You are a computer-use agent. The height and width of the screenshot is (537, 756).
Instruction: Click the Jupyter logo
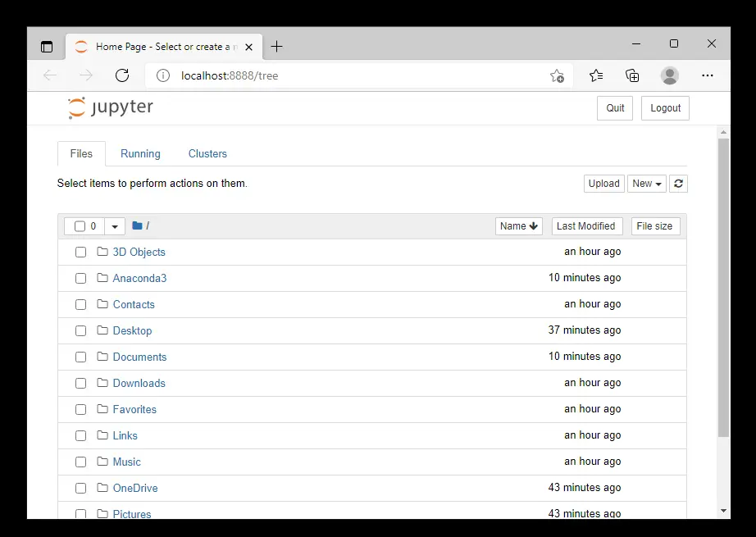point(111,107)
